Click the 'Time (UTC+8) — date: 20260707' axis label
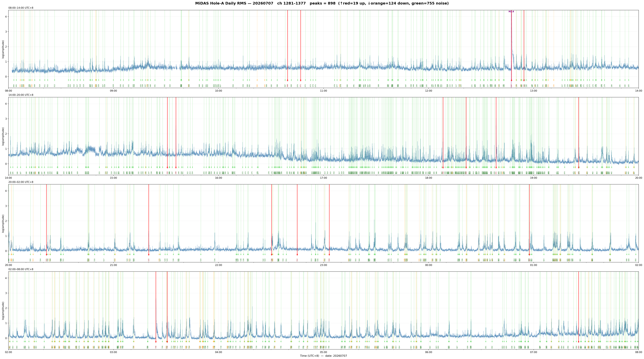This screenshot has height=359, width=644. point(323,356)
